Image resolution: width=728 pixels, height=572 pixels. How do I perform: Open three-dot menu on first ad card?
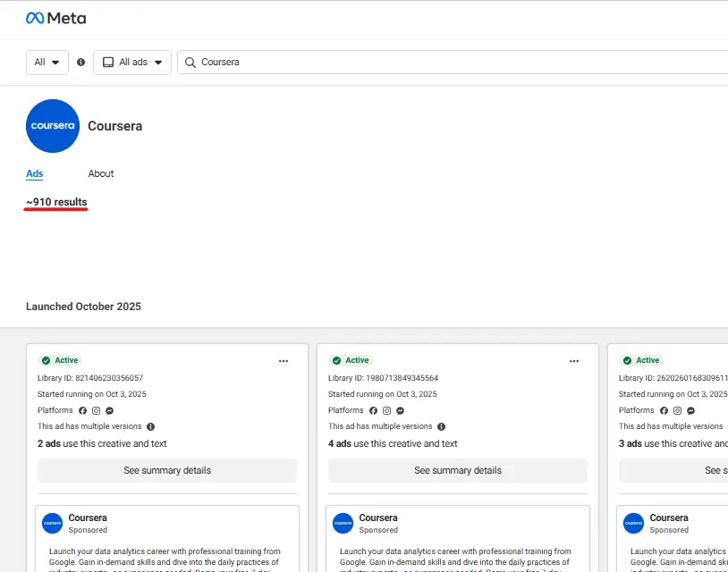(284, 361)
